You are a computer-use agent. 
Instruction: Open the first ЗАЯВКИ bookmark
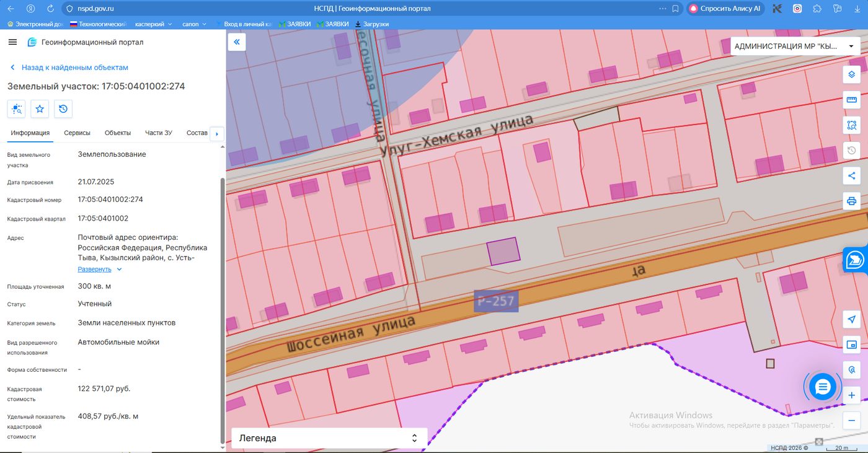pos(294,24)
